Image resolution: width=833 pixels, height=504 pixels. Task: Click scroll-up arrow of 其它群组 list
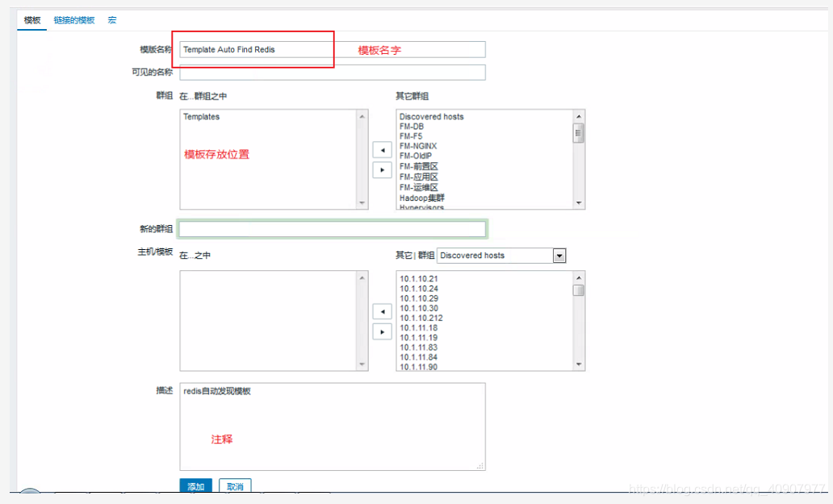pos(579,116)
